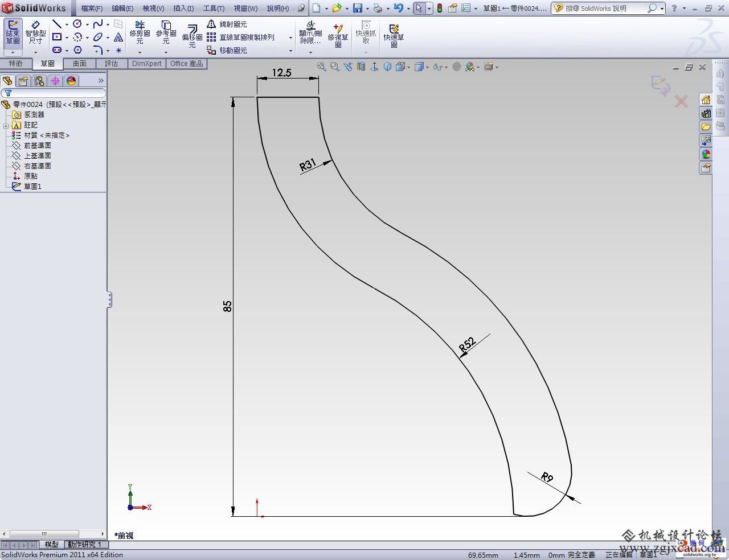Switch to the 評估 (Evaluate) tab
This screenshot has width=729, height=560.
tap(112, 64)
